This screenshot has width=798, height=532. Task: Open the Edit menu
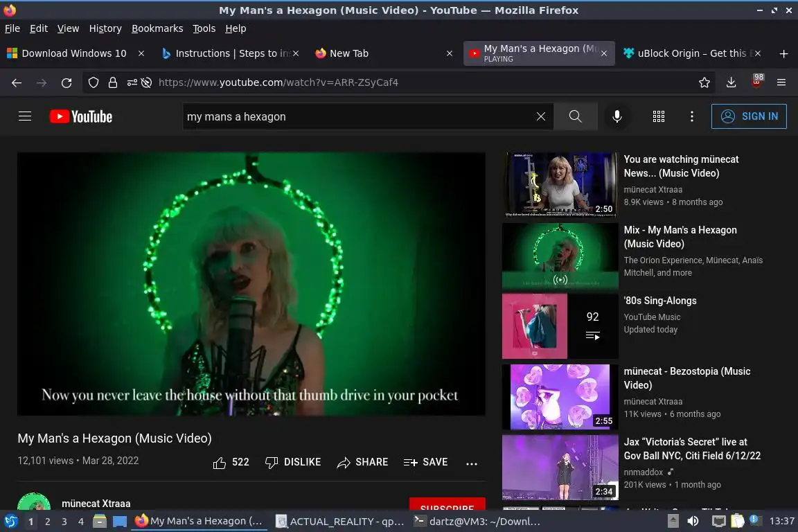point(39,28)
